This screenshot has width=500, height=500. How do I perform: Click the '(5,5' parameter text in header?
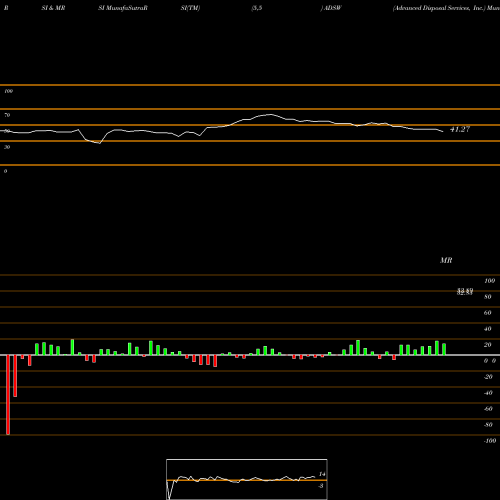point(257,8)
